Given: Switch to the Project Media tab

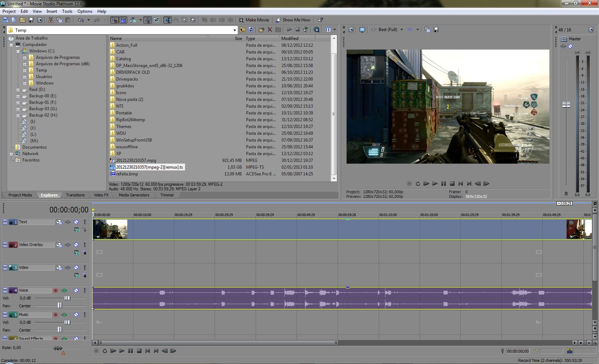Looking at the screenshot, I should click(20, 195).
